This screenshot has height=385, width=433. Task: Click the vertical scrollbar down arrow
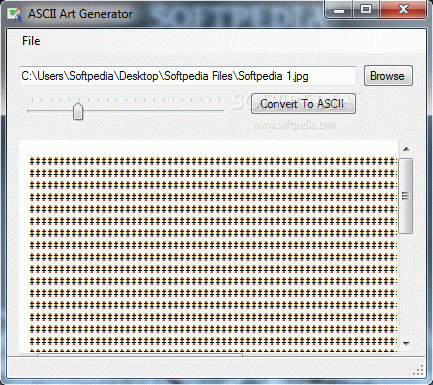point(406,343)
